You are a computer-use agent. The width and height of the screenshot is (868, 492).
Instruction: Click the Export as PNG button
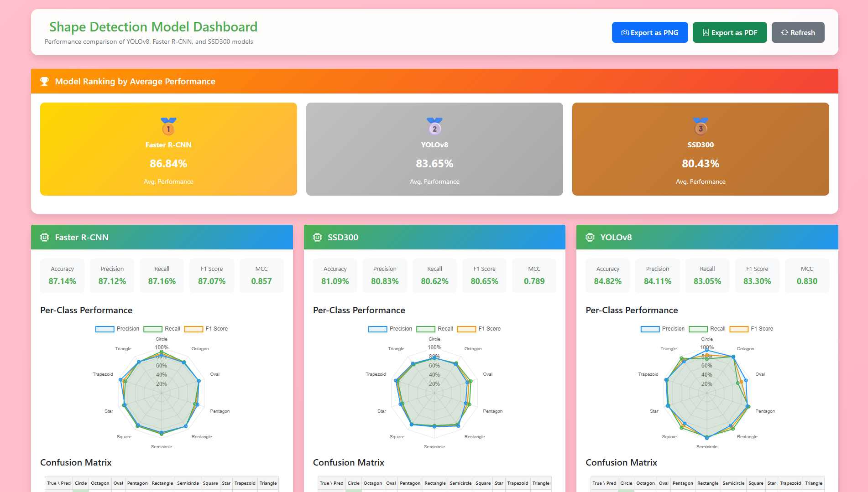click(x=650, y=32)
